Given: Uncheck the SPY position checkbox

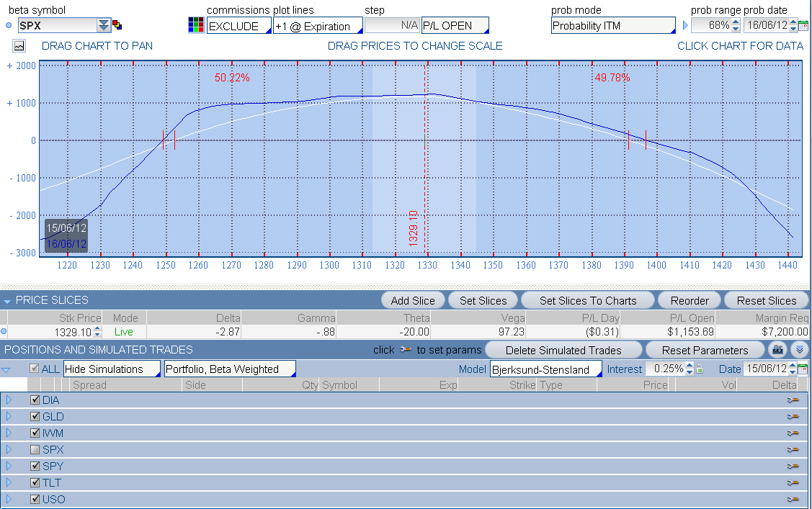Looking at the screenshot, I should [35, 466].
